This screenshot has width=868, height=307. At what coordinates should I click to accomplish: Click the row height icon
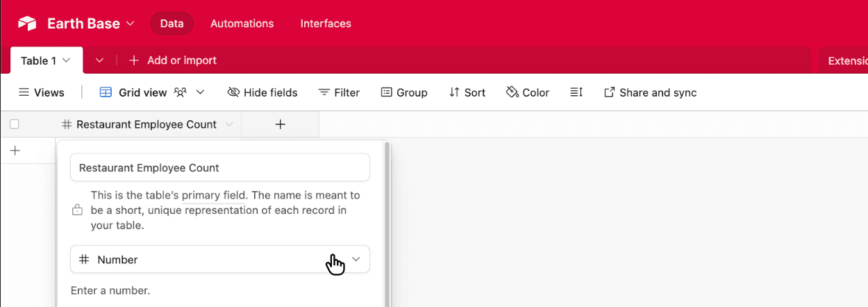click(x=576, y=92)
